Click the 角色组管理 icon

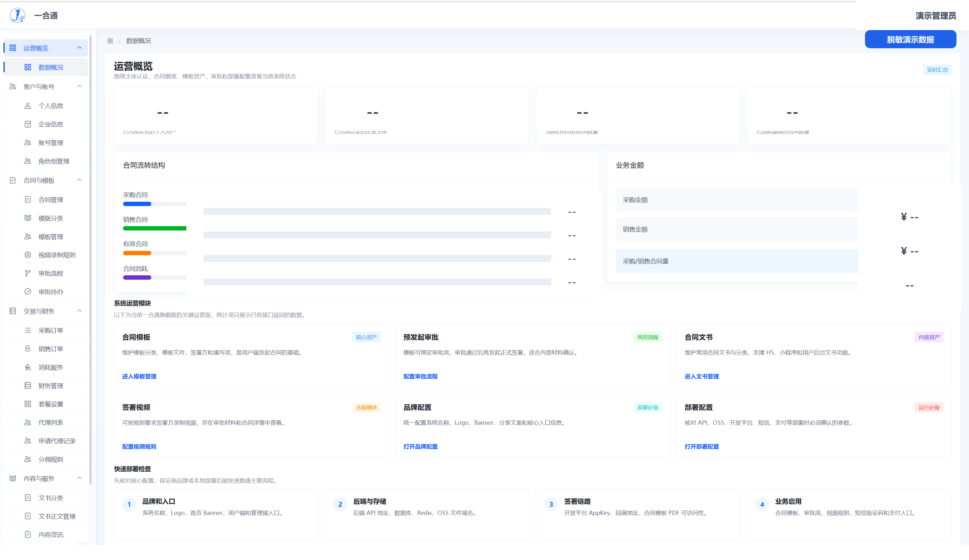[28, 161]
